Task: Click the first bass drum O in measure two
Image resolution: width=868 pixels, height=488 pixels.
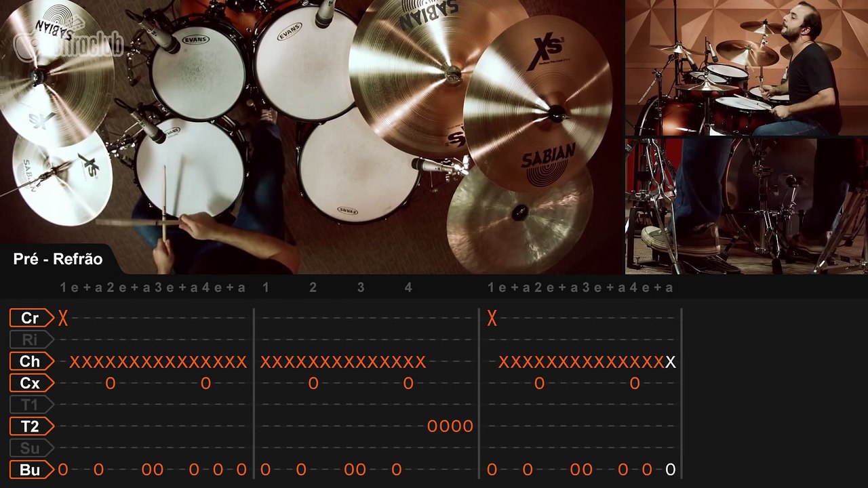Action: click(x=265, y=469)
